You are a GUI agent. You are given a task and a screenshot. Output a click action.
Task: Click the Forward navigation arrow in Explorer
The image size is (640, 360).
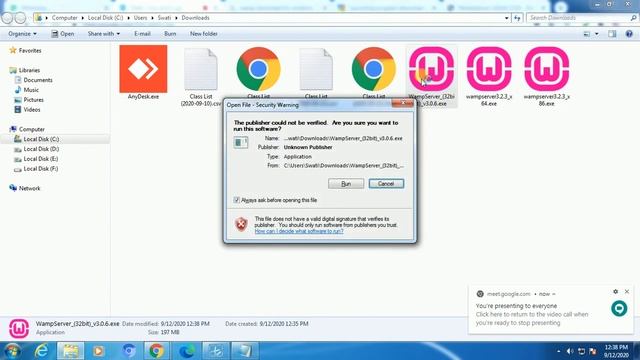pyautogui.click(x=20, y=18)
